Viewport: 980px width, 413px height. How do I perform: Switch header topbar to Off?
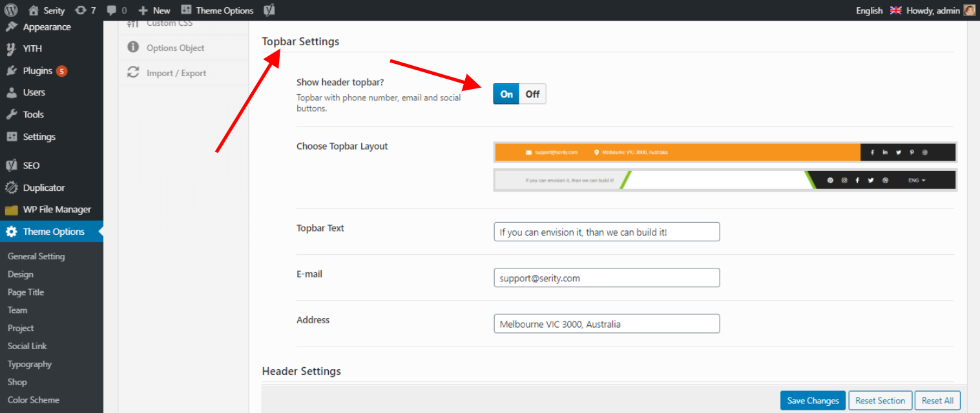coord(532,94)
